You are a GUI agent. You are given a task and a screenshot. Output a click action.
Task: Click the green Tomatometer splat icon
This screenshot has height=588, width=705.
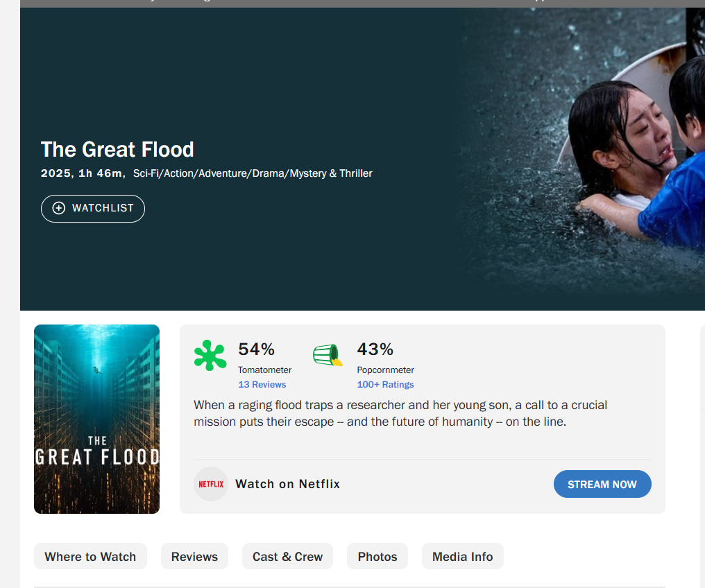click(x=210, y=355)
